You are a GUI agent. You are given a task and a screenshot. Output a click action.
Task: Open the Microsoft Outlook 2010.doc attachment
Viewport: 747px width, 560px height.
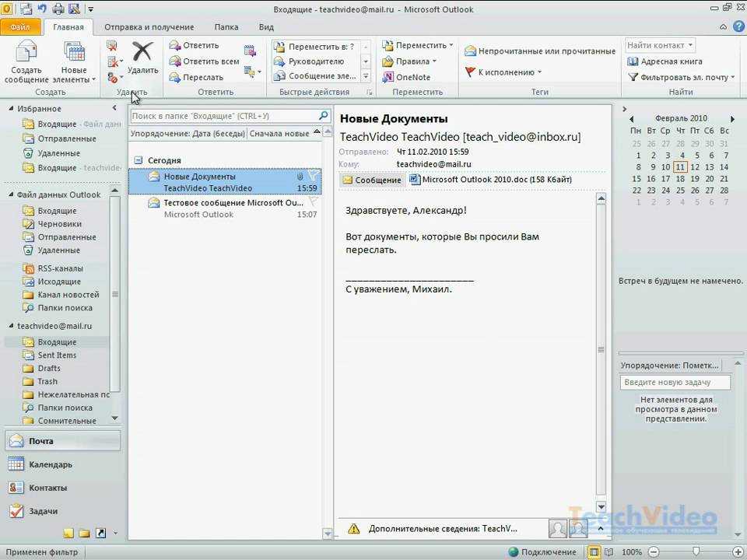tap(491, 180)
